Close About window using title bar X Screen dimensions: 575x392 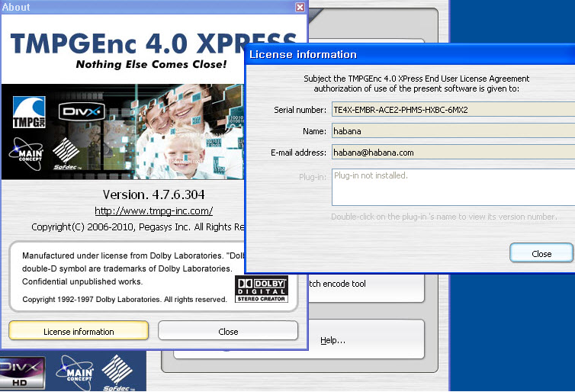point(300,7)
